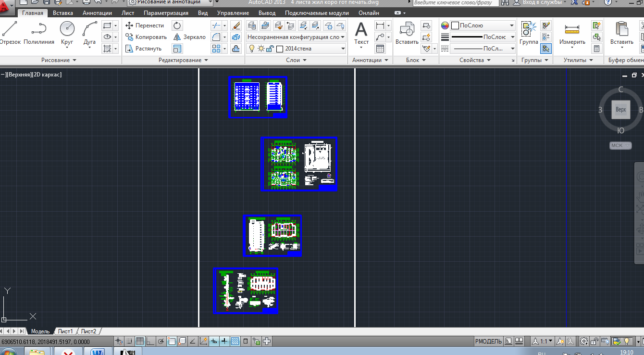The image size is (644, 355).
Task: Click the hatch tool icon
Action: [x=108, y=49]
